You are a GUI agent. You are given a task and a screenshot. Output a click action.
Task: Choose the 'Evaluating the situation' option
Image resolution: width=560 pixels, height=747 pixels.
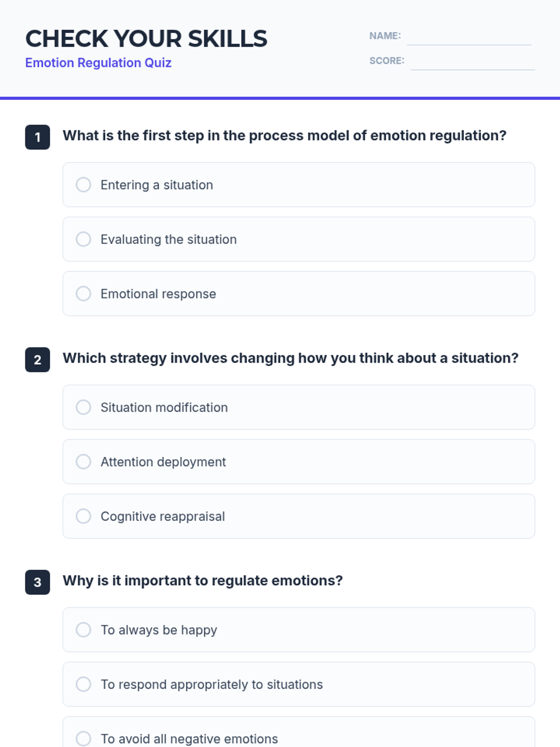(x=84, y=240)
